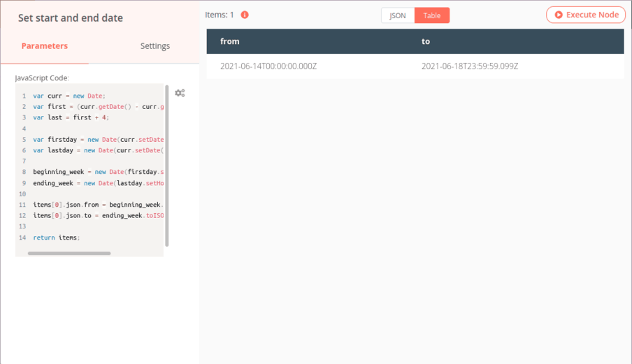Click the node title Set start and end date

(x=71, y=18)
